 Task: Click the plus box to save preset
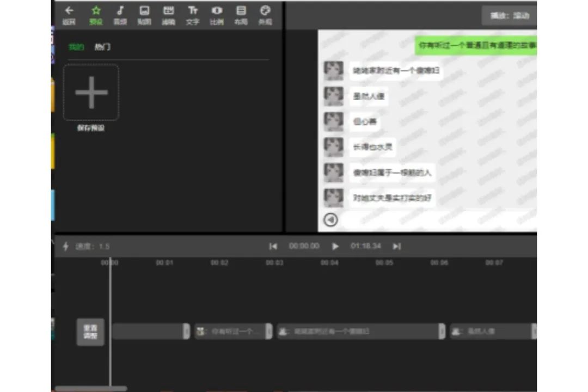(91, 92)
